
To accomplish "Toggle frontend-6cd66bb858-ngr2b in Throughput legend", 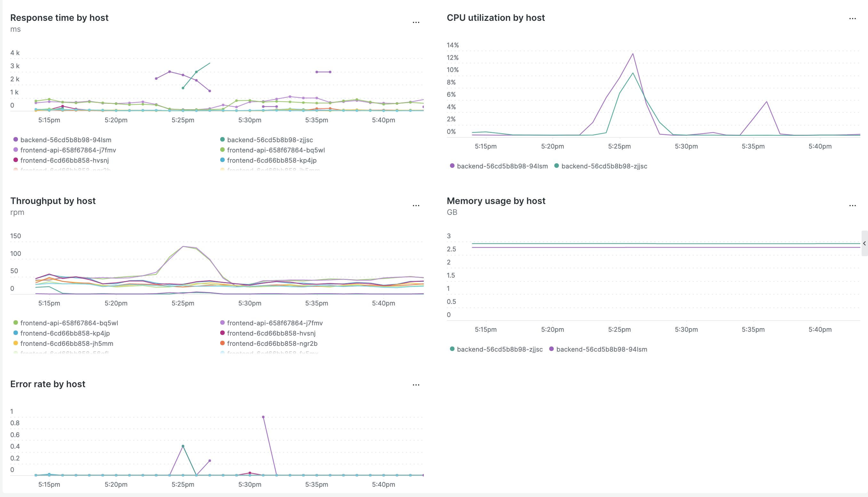I will [x=272, y=343].
